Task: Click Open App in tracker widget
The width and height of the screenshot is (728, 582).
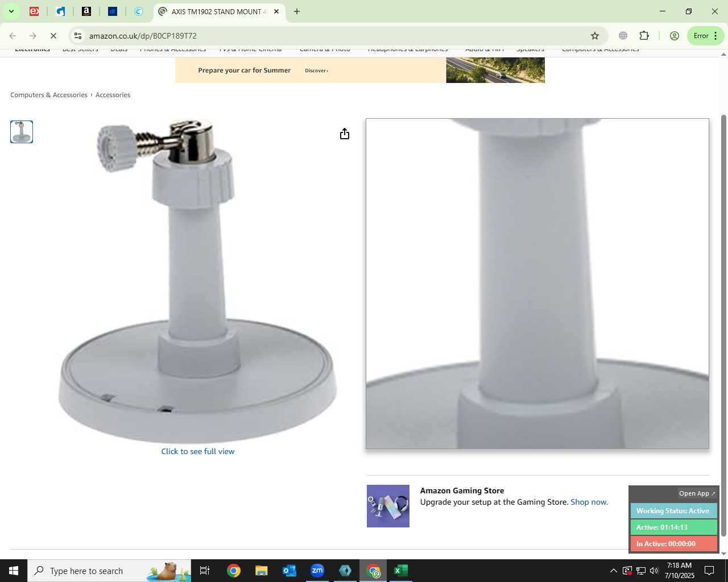Action: [x=697, y=493]
